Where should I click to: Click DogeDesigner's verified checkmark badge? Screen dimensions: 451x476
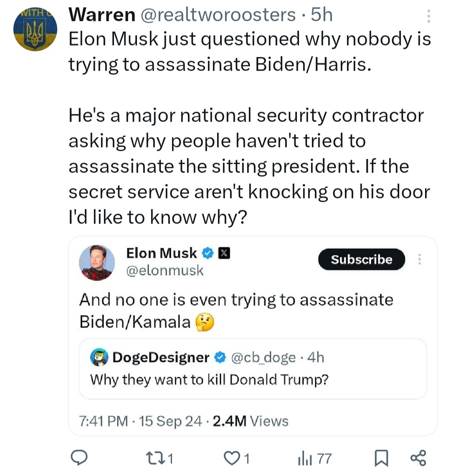[220, 358]
